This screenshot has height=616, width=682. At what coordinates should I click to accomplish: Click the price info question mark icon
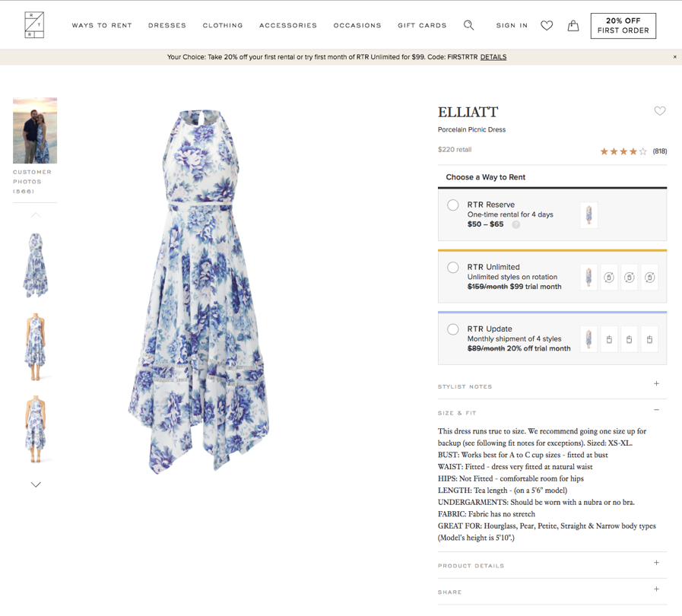pyautogui.click(x=515, y=225)
